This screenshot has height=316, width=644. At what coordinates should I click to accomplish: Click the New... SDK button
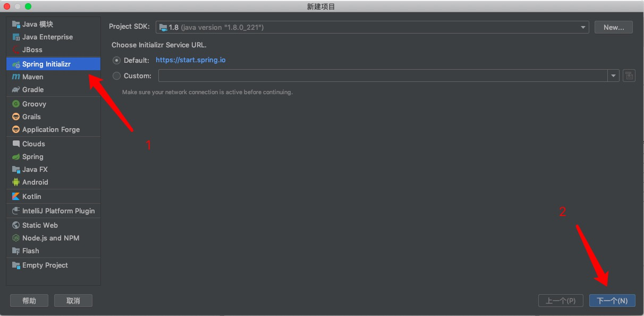point(614,27)
